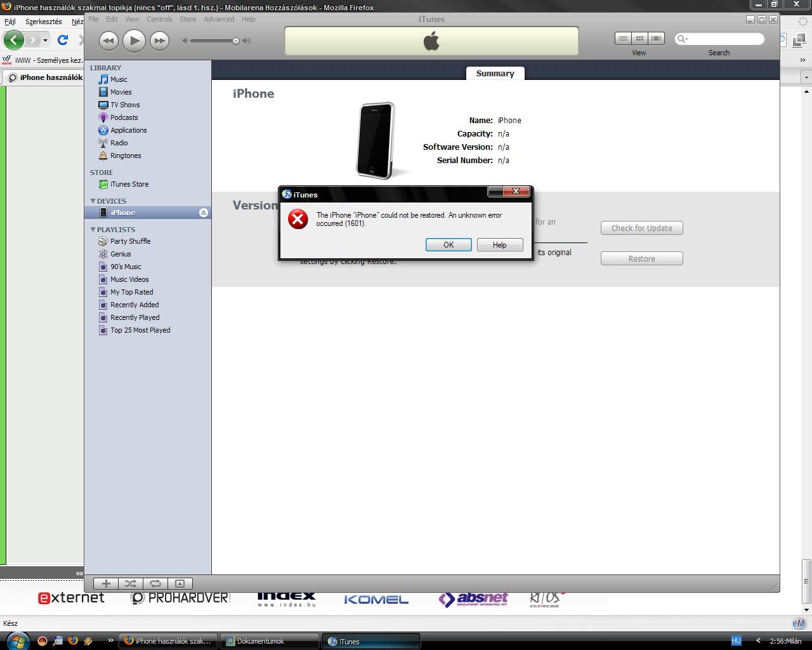This screenshot has width=812, height=650.
Task: Open the Controls menu
Action: point(159,19)
